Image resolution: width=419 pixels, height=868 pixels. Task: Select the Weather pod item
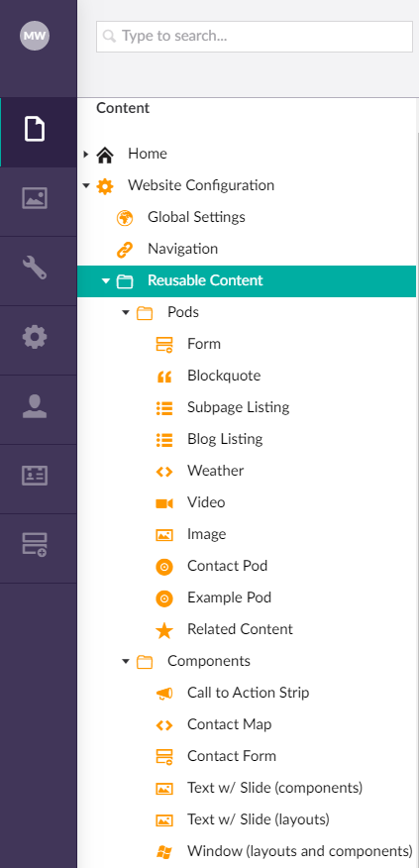(x=215, y=471)
